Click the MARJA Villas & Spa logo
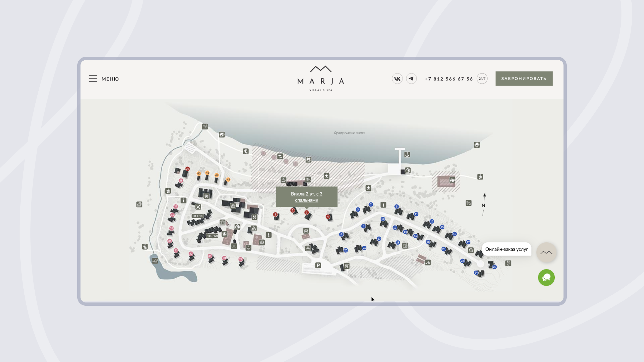The width and height of the screenshot is (644, 362). click(x=321, y=78)
